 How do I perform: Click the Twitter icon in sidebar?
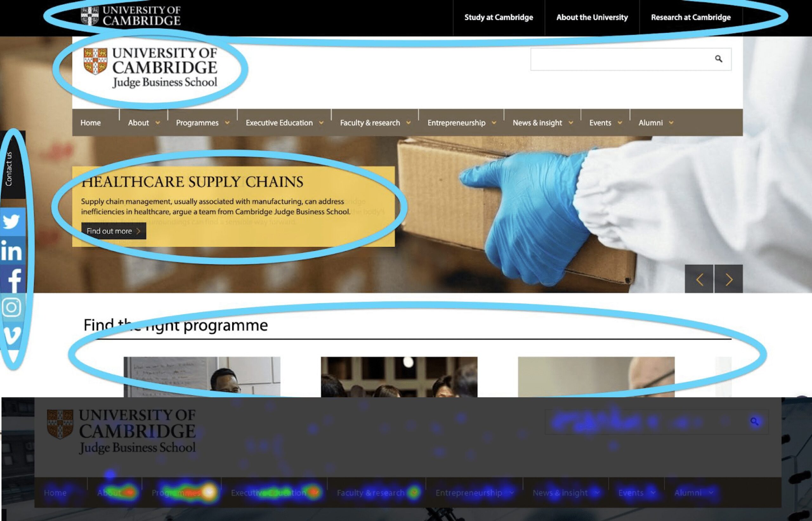point(12,222)
